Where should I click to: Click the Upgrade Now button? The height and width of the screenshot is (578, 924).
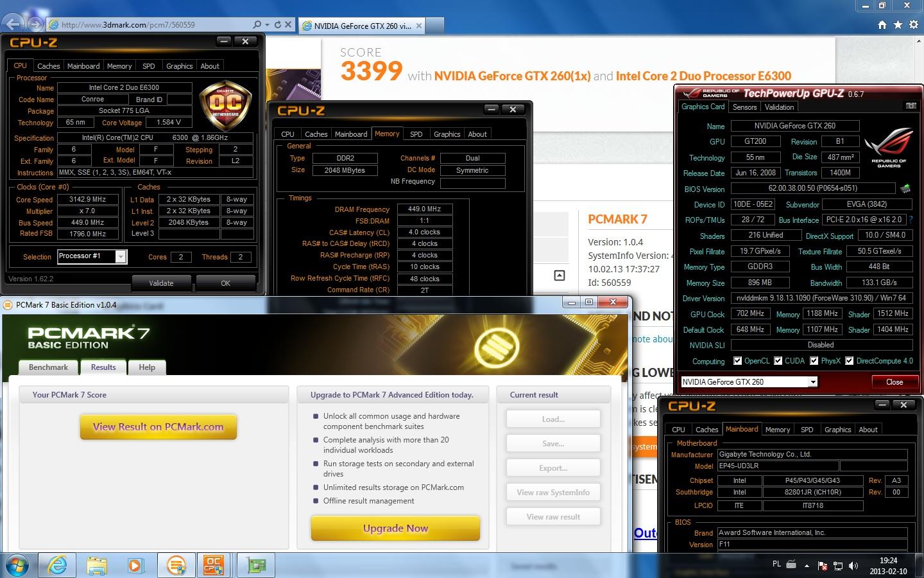coord(395,529)
